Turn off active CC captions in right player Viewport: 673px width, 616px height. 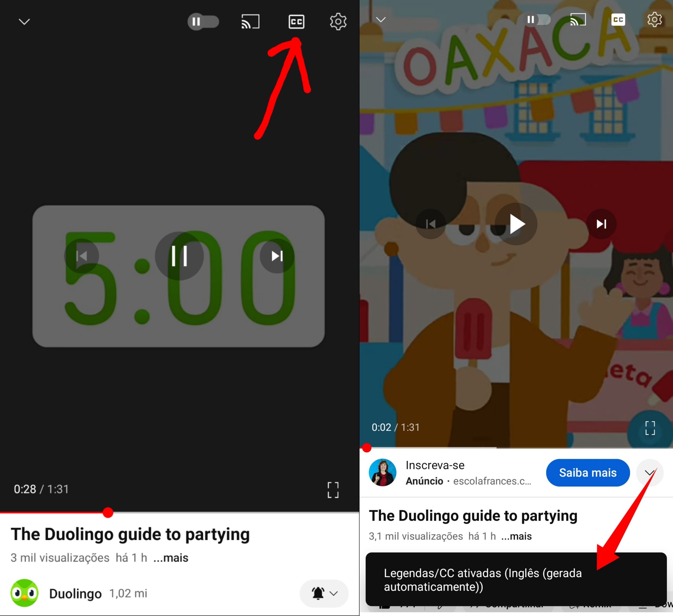(618, 20)
